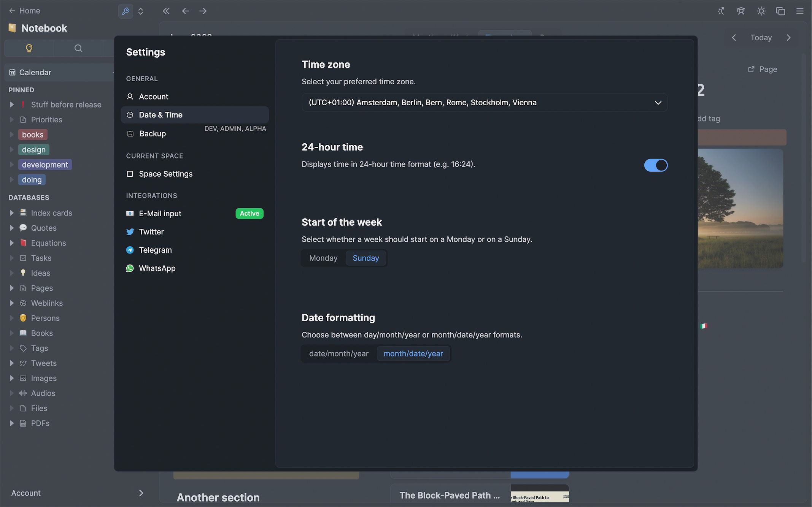
Task: Open the hamburger menu at top right
Action: coord(799,11)
